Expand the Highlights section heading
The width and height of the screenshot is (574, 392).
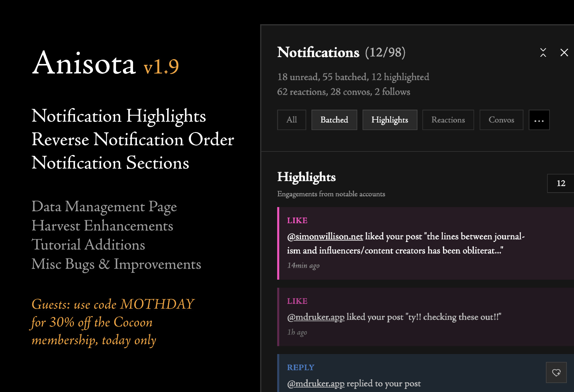tap(306, 177)
